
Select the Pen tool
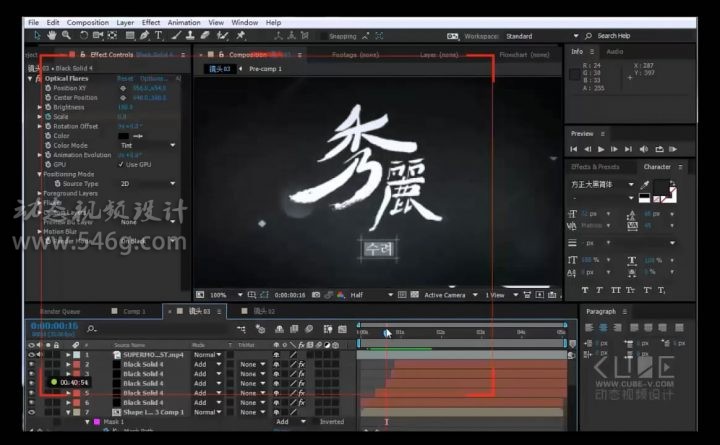pos(142,36)
